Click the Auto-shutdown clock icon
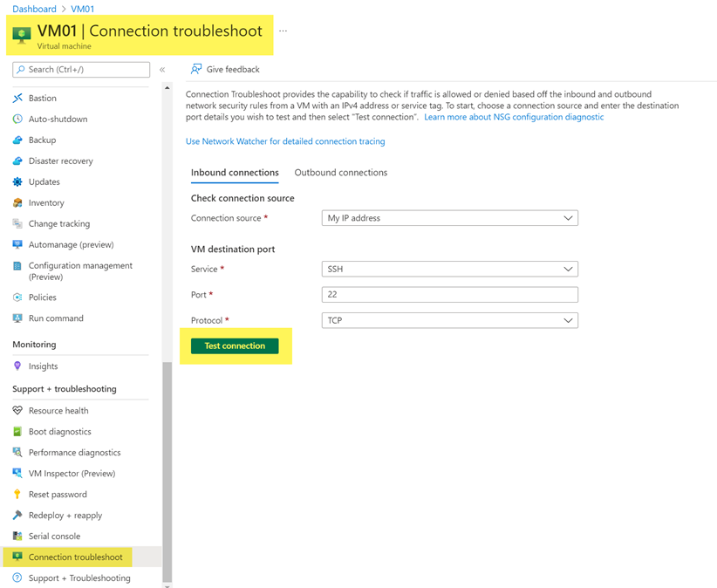This screenshot has height=588, width=717. [x=17, y=119]
